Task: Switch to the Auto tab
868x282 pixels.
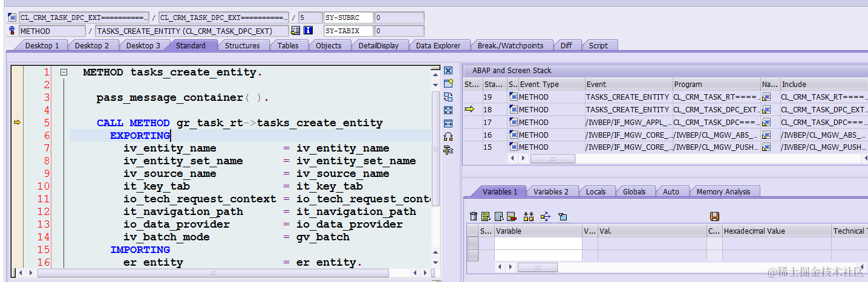Action: [x=671, y=191]
